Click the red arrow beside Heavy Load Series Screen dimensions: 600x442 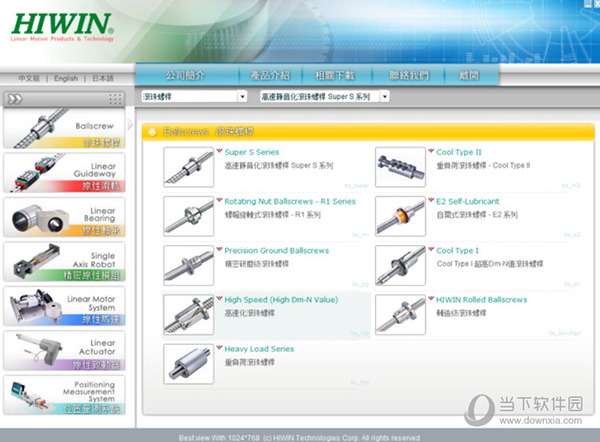tap(219, 348)
